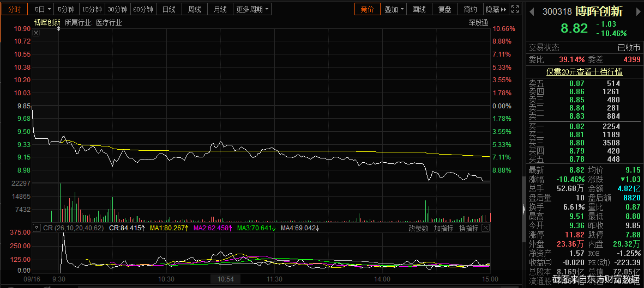Viewport: 644px width, 288px height.
Task: Select the 60分钟 chart period
Action: click(143, 9)
